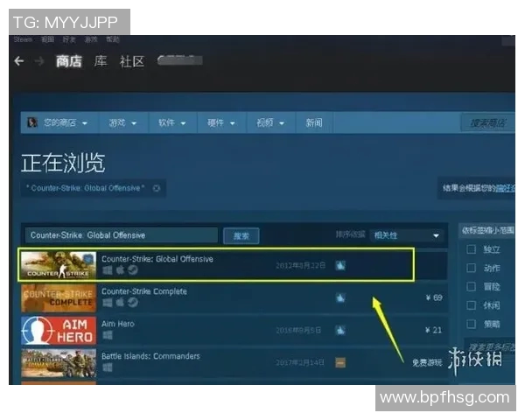The height and width of the screenshot is (420, 525).
Task: Open Counter-Strike Complete result title
Action: (x=144, y=291)
